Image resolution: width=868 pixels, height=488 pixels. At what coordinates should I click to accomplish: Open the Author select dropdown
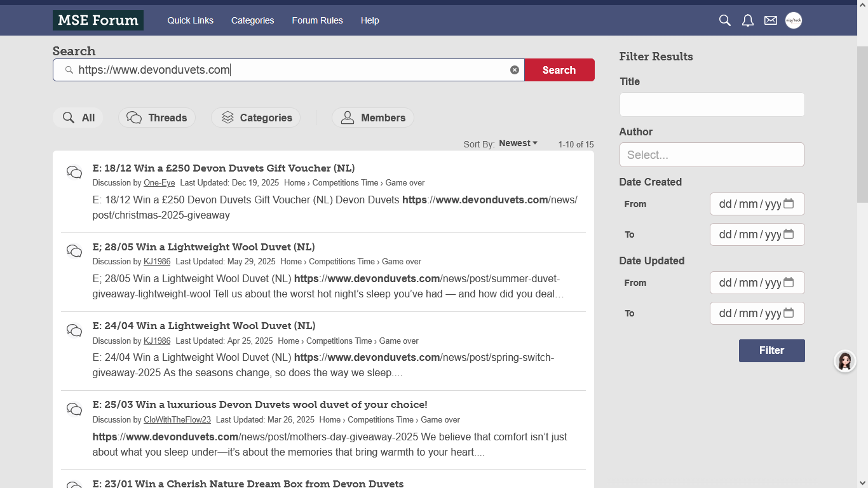point(712,155)
